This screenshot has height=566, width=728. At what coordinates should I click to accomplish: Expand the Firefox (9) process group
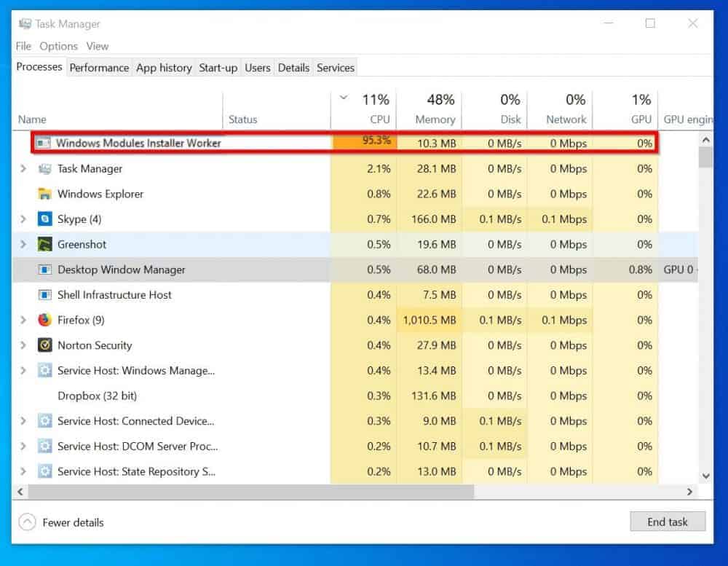point(23,320)
